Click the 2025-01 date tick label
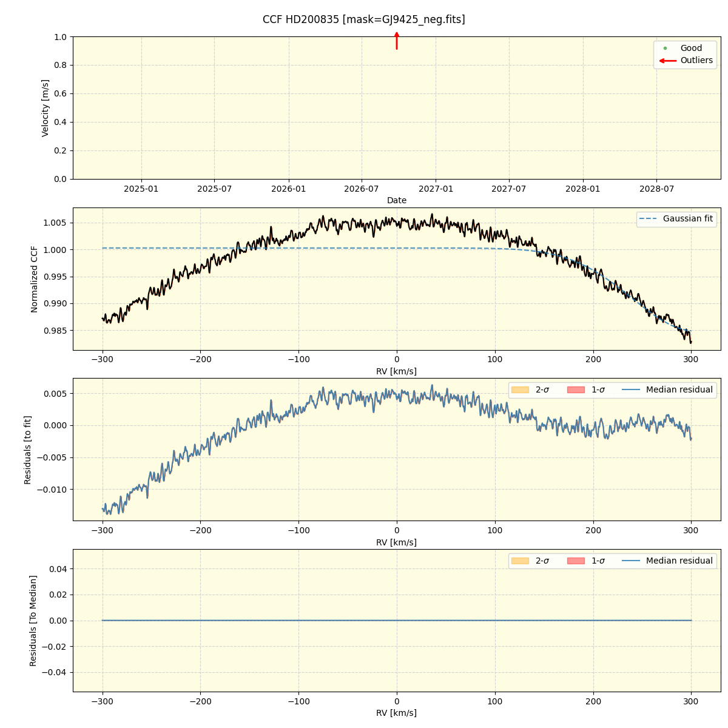This screenshot has width=728, height=728. [141, 189]
